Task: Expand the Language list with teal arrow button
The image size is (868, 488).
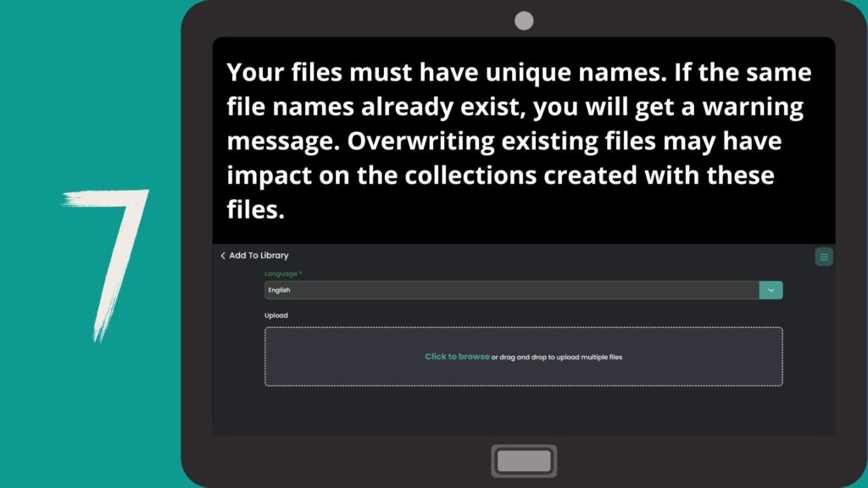Action: tap(771, 290)
